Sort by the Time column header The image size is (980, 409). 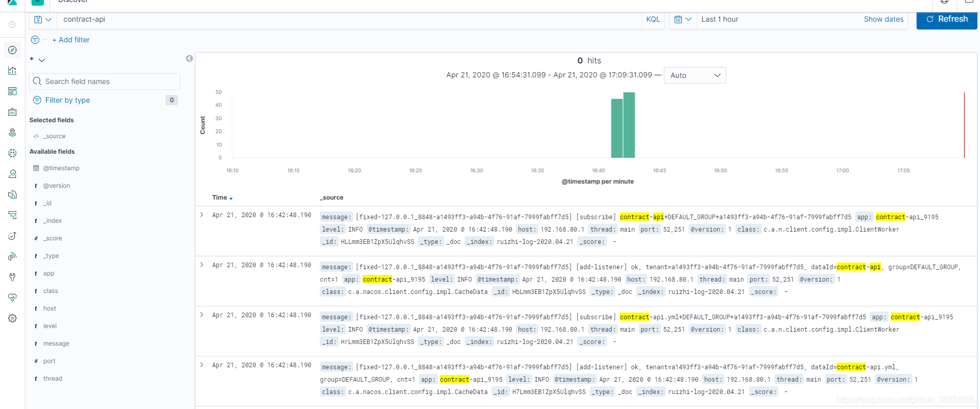[222, 198]
